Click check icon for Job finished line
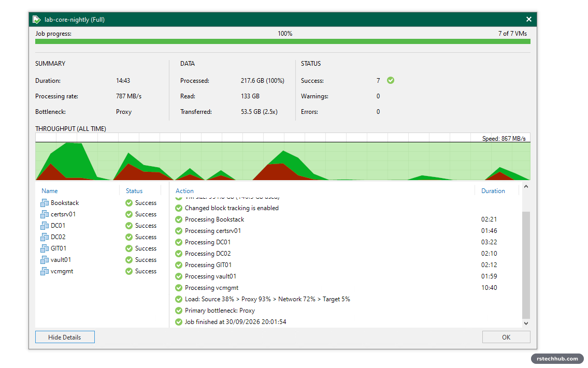Image resolution: width=588 pixels, height=368 pixels. coord(179,322)
